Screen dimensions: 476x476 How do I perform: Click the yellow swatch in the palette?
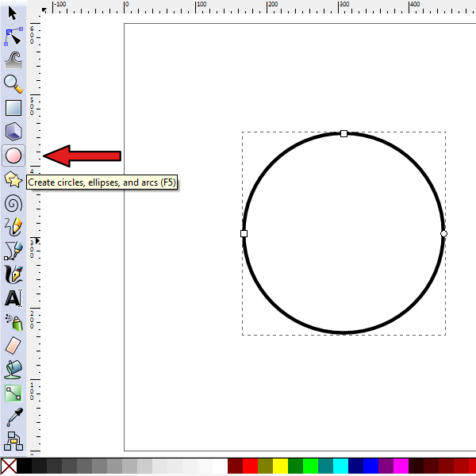point(281,466)
